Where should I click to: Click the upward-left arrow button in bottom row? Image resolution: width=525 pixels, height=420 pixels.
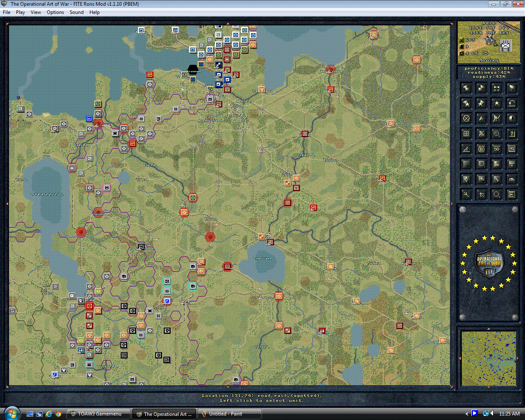click(481, 194)
